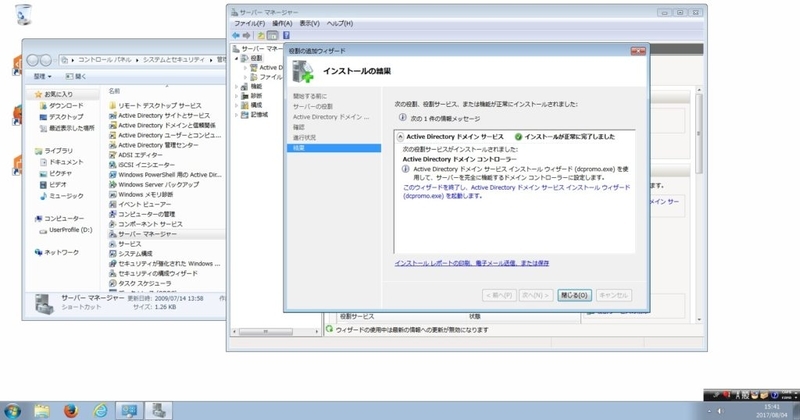Image resolution: width=800 pixels, height=420 pixels.
Task: Collapse the 役割 node in Server Manager tree
Action: pos(237,59)
